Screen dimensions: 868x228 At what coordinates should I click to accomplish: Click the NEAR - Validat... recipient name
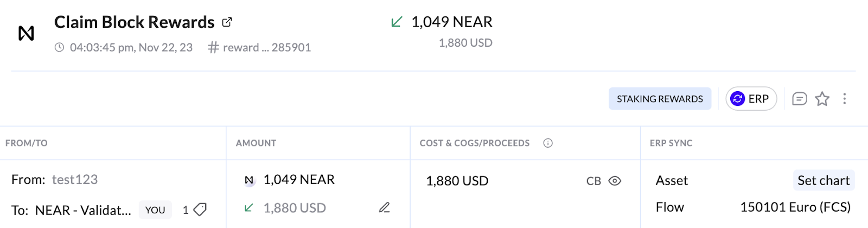(83, 211)
